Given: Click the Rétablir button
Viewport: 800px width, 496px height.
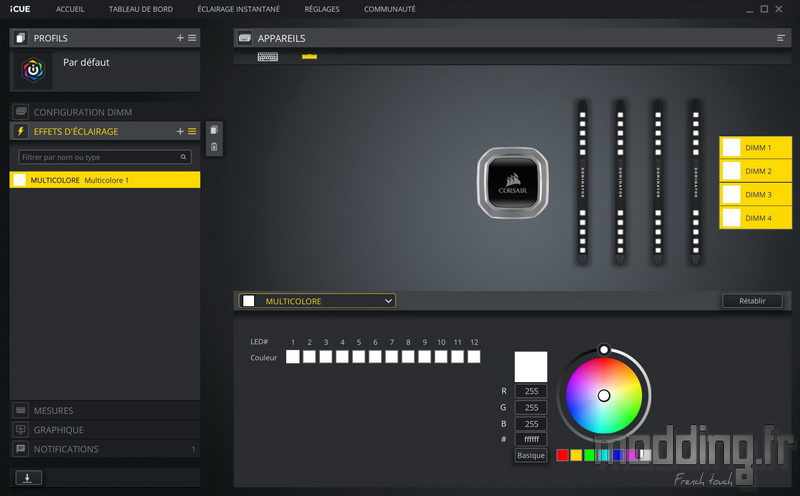Looking at the screenshot, I should pos(752,301).
